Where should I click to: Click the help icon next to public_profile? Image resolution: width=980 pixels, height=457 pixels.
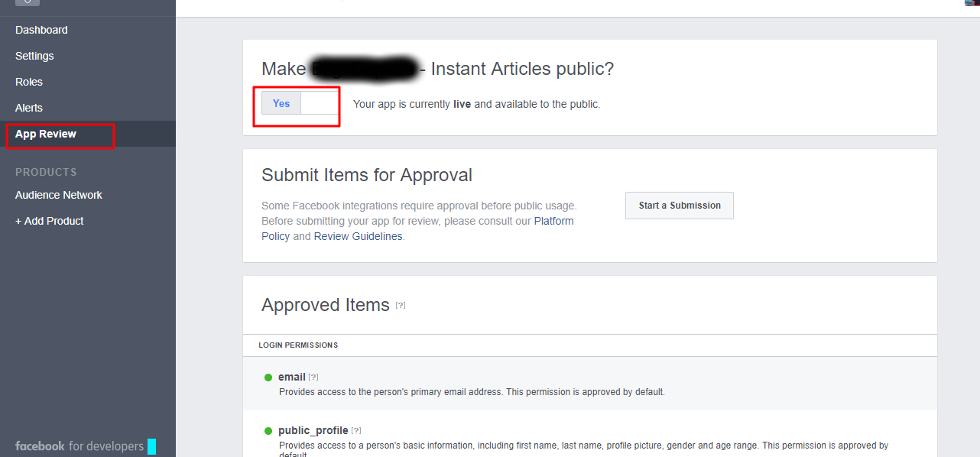point(356,431)
